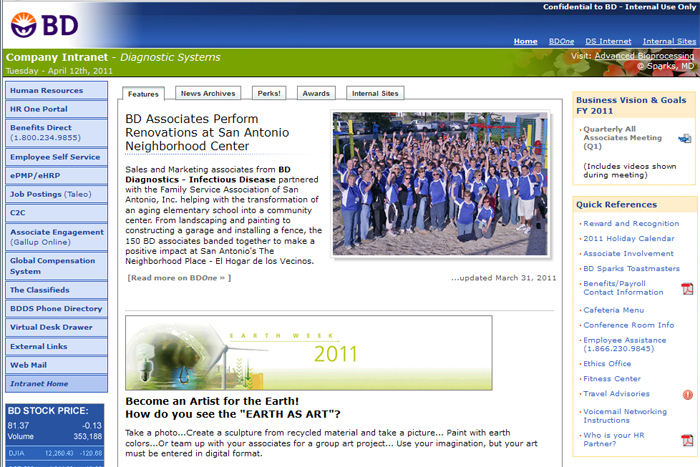700x467 pixels.
Task: Open the PDF icon next to Benefits/Payroll Contact Information
Action: coord(687,289)
